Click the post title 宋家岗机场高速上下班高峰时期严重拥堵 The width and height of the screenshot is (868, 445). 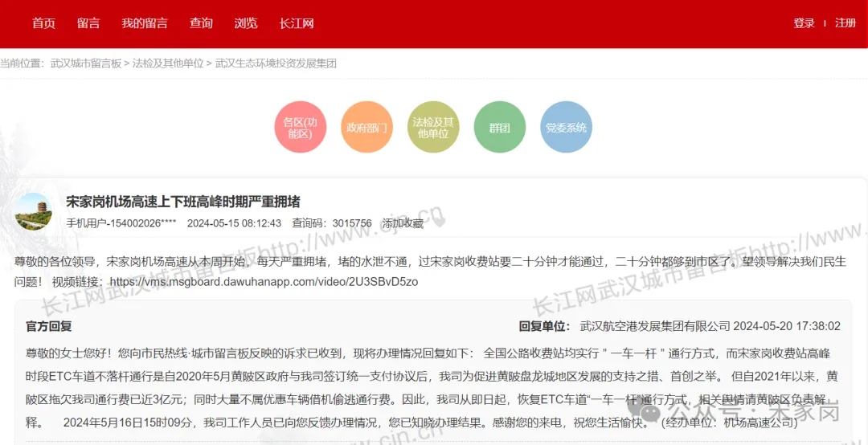click(183, 202)
